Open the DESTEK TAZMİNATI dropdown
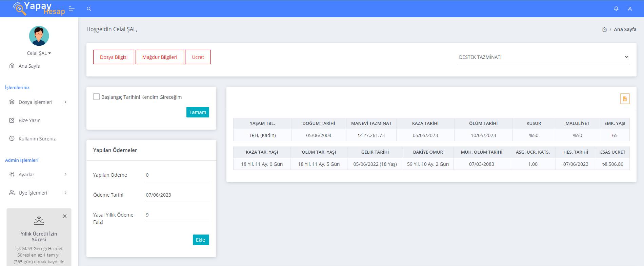 pyautogui.click(x=543, y=57)
